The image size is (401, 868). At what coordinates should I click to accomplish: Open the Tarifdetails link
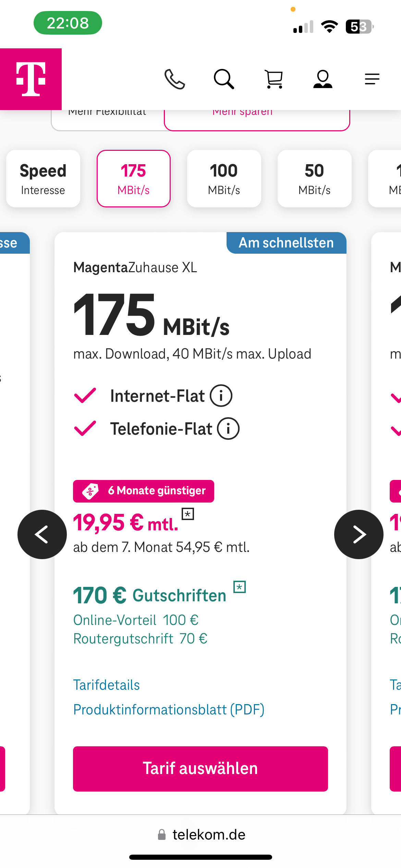pos(106,685)
